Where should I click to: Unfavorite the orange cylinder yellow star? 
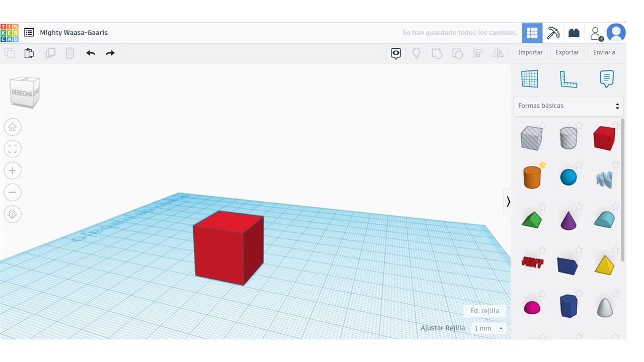542,165
